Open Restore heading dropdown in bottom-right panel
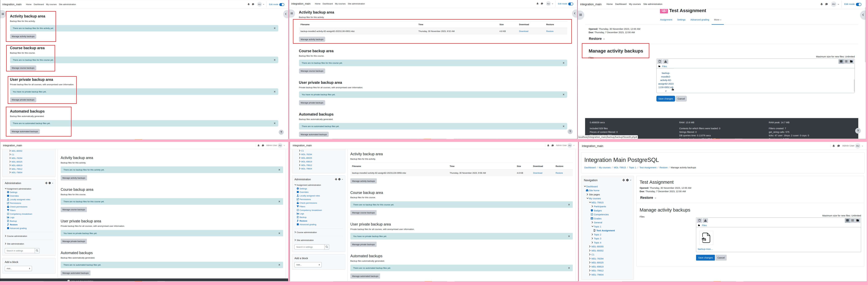This screenshot has height=285, width=868. tap(648, 198)
